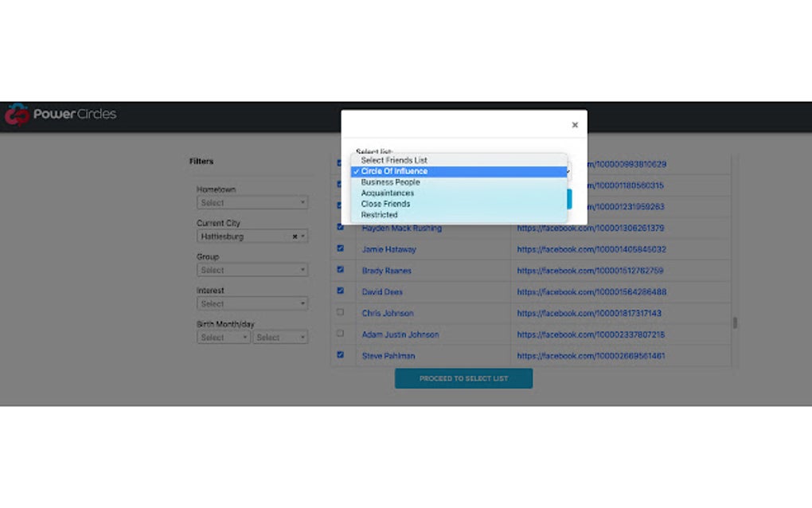Pick Business People from the list
Viewport: 812px width, 508px height.
coord(459,182)
